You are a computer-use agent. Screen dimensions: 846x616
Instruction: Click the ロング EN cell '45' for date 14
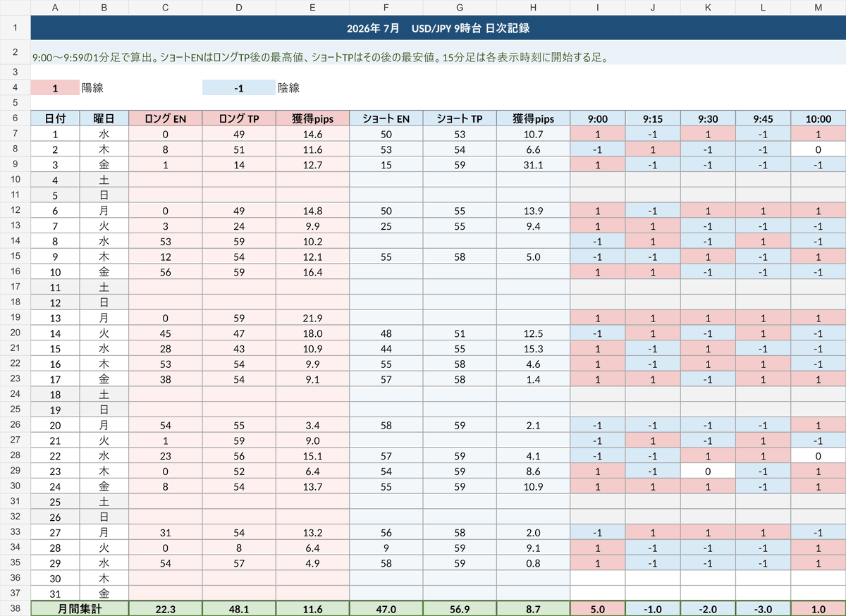click(x=166, y=333)
